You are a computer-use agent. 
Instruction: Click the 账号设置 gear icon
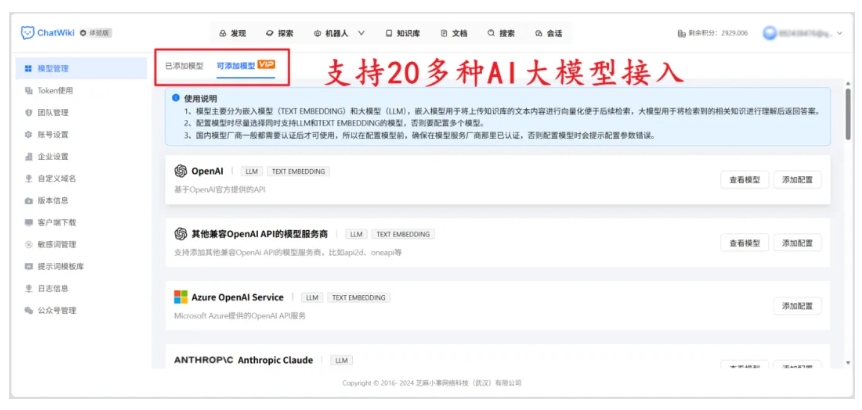pos(29,135)
